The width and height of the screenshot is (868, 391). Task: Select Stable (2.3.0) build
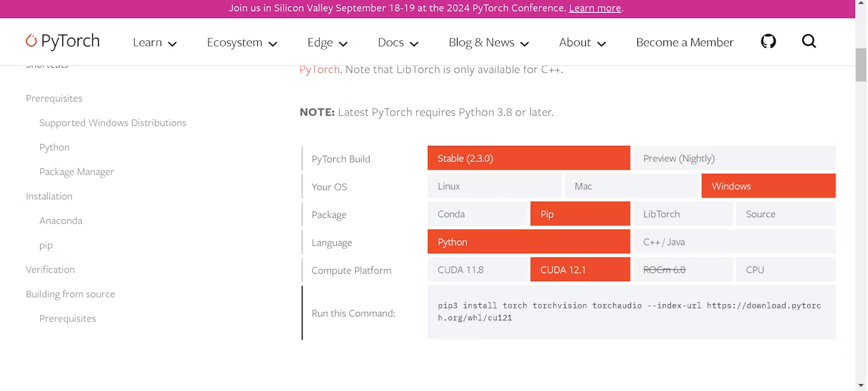point(529,158)
